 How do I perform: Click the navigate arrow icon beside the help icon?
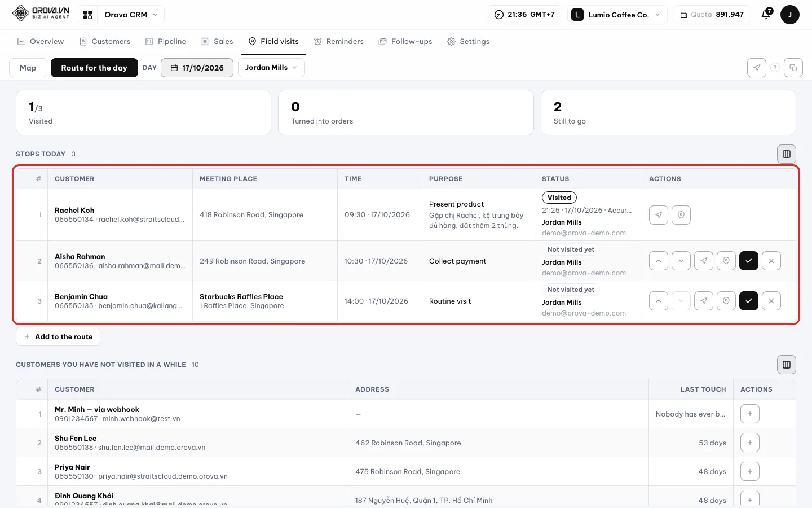757,68
